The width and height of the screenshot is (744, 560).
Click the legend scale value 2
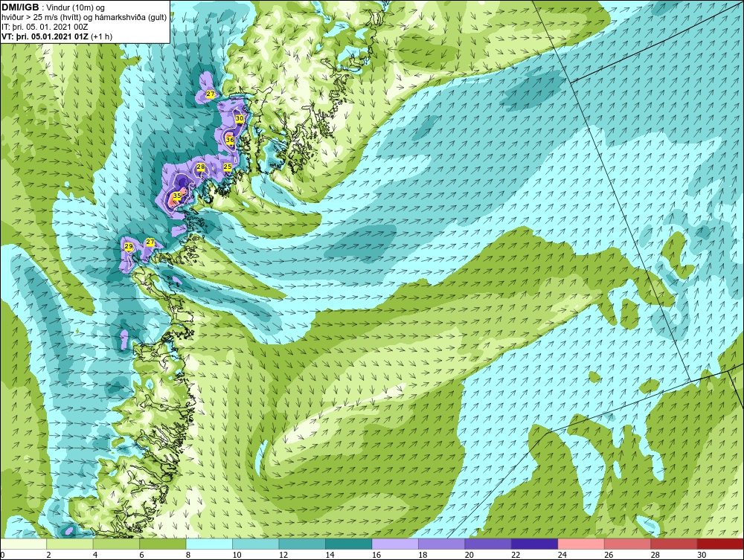(x=49, y=555)
